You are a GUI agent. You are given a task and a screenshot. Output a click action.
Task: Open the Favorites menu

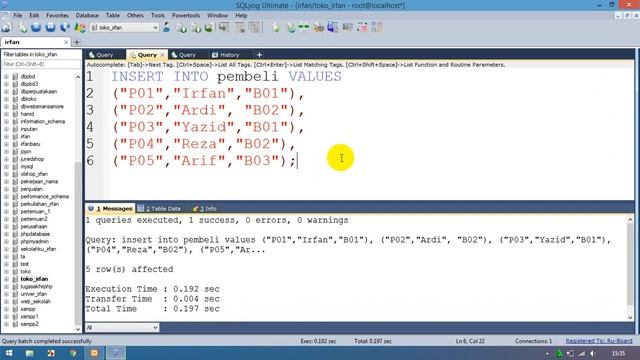(57, 16)
